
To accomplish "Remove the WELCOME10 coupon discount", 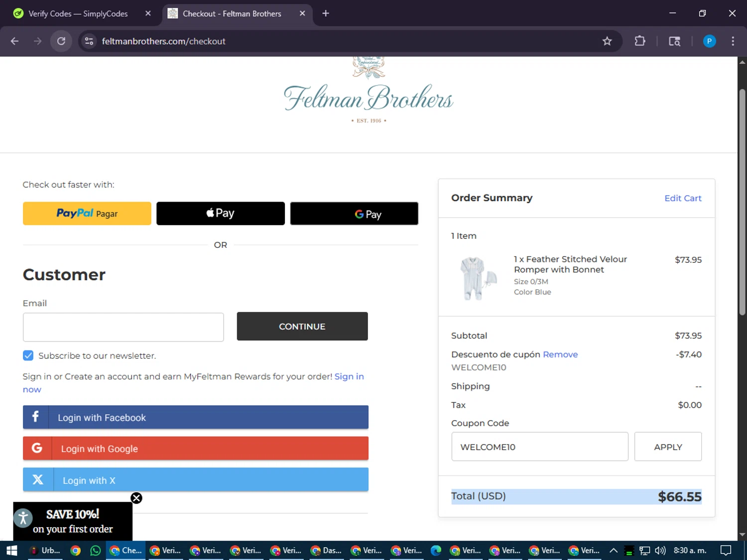I will (x=560, y=354).
